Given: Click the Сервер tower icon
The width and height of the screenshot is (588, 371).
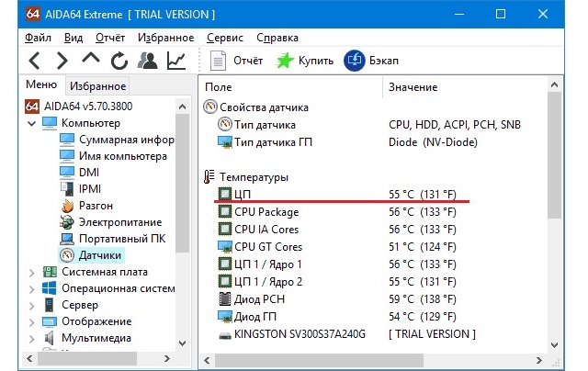Looking at the screenshot, I should 49,305.
